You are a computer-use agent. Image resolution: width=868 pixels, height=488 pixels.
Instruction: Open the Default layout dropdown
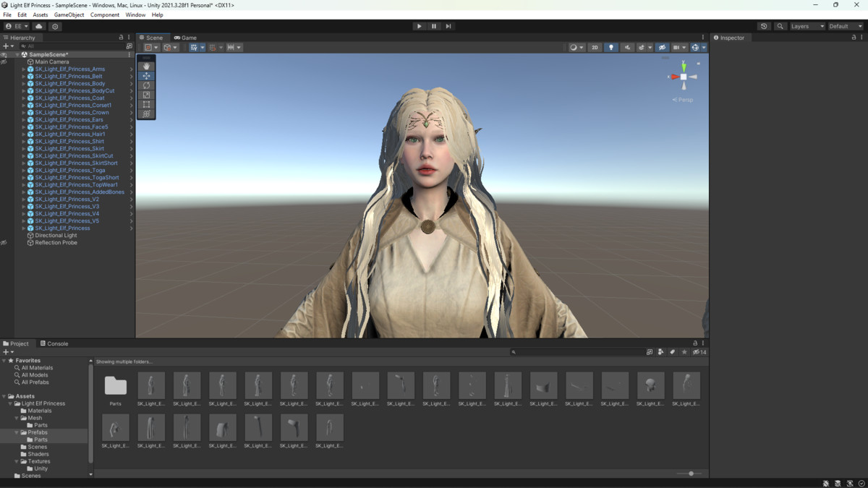[x=845, y=26]
